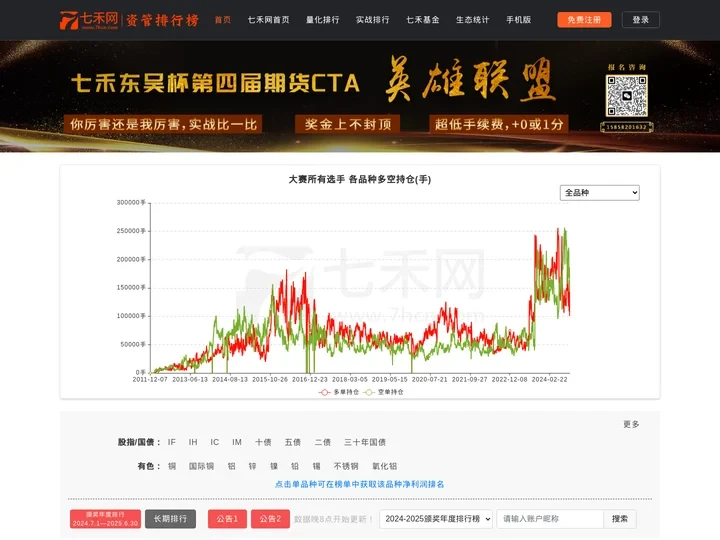Go to 七禾网首页 in the navigation
The height and width of the screenshot is (540, 720).
point(269,20)
